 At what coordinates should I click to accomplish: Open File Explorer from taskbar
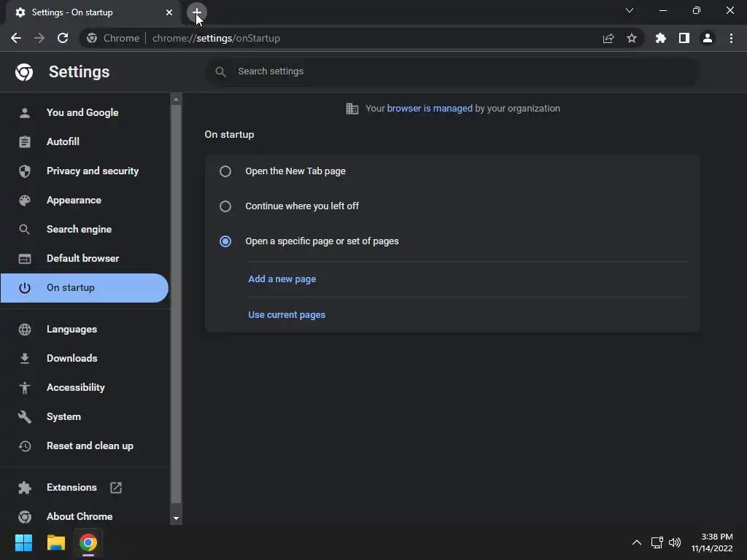[55, 542]
